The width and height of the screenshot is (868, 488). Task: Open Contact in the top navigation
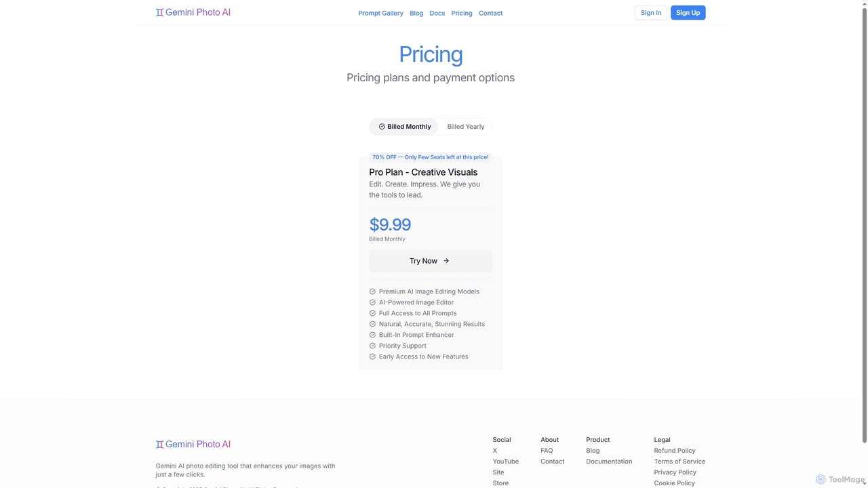491,13
